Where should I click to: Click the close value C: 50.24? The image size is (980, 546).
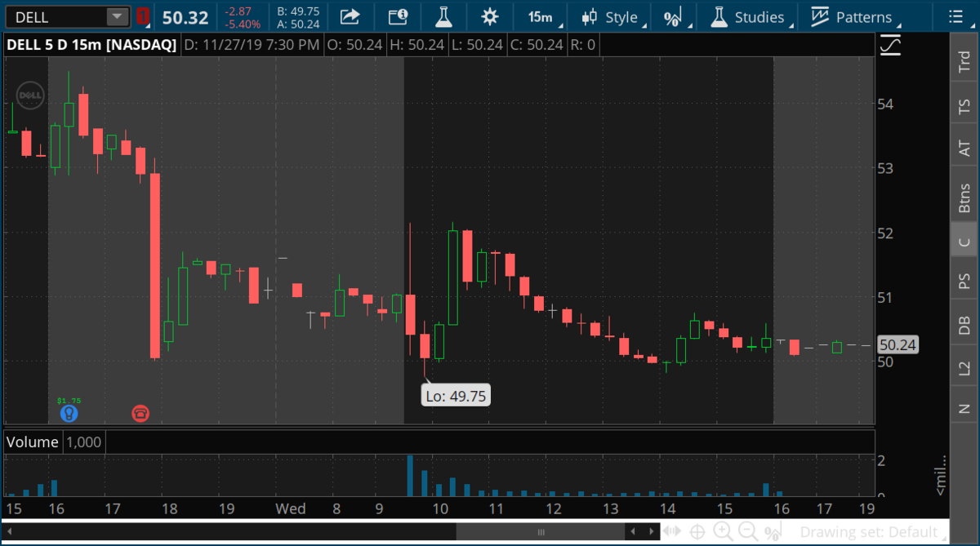(537, 44)
